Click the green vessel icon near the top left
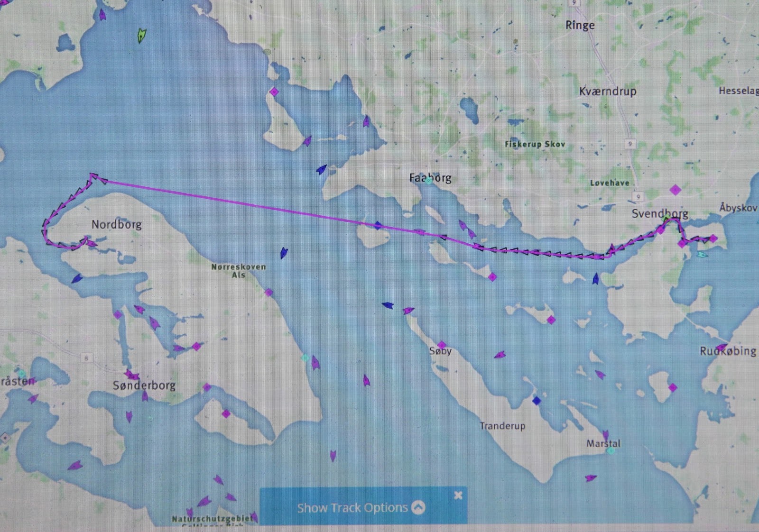 (x=141, y=35)
